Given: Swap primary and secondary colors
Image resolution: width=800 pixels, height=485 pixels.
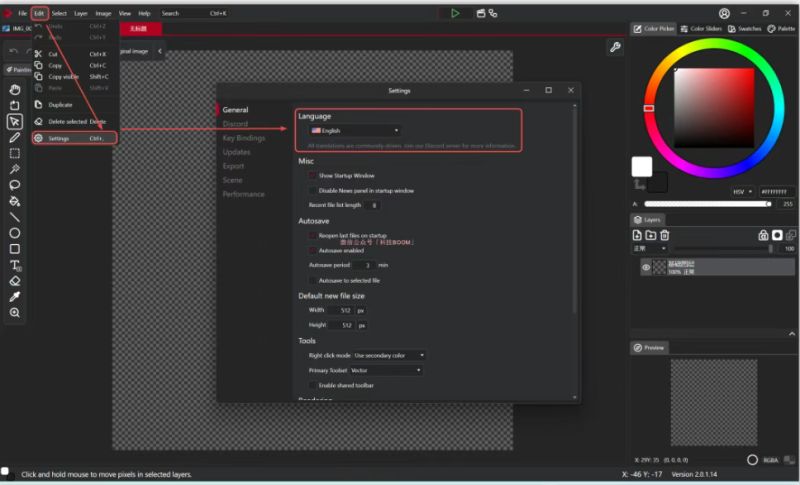Looking at the screenshot, I should coord(639,184).
